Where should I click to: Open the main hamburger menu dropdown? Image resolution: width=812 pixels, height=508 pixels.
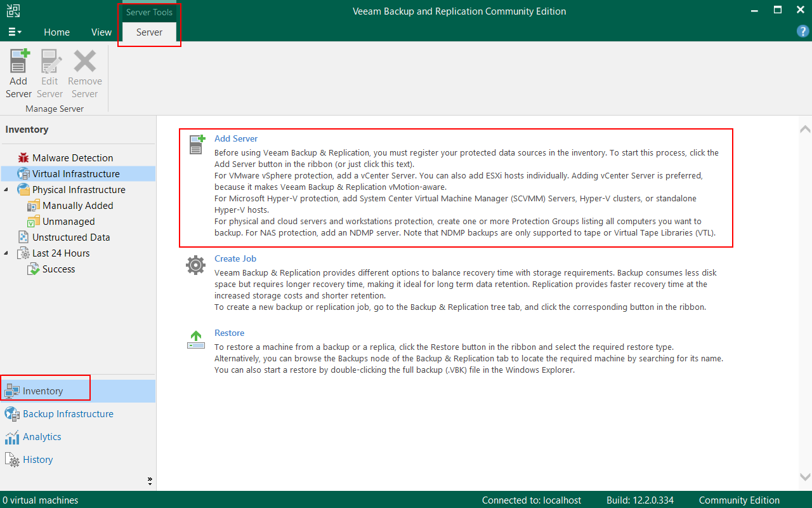tap(15, 32)
